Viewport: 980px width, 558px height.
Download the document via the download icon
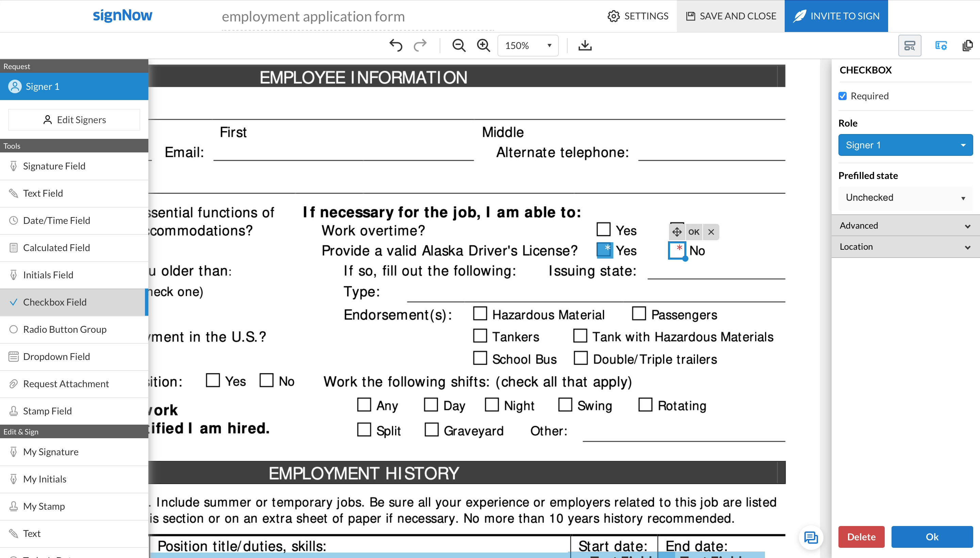point(585,45)
